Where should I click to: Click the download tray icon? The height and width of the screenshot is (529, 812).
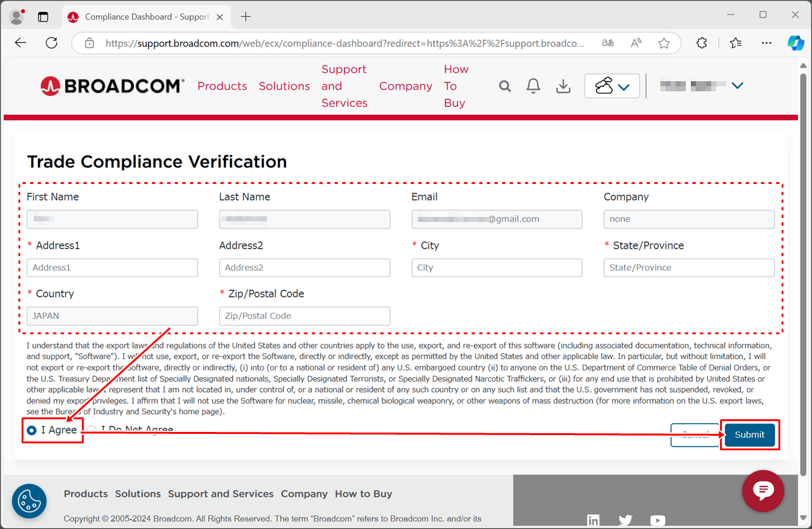(563, 86)
